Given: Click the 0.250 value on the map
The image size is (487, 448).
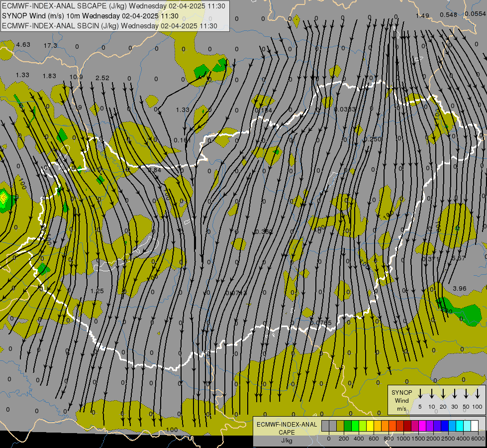Looking at the screenshot, I should coord(373,139).
